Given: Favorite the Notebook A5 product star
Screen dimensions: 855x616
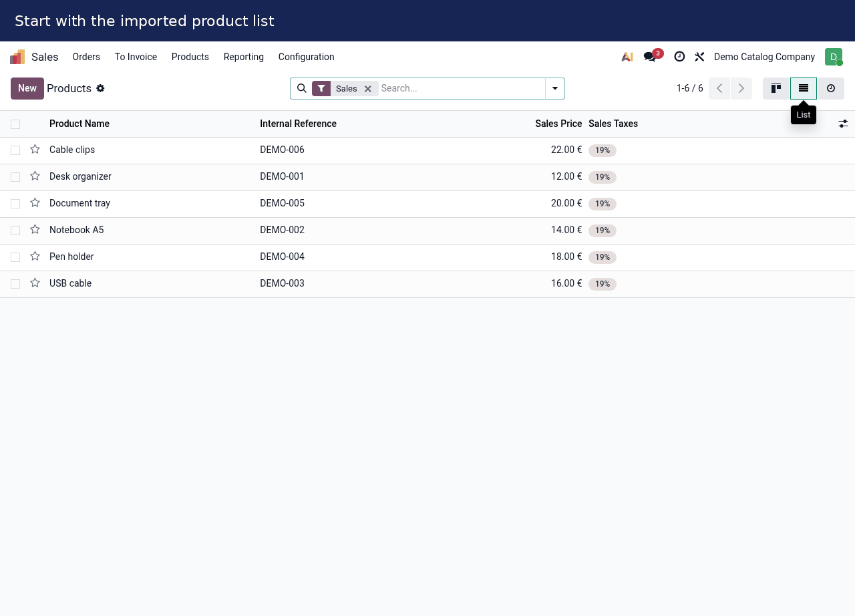Looking at the screenshot, I should tap(35, 230).
